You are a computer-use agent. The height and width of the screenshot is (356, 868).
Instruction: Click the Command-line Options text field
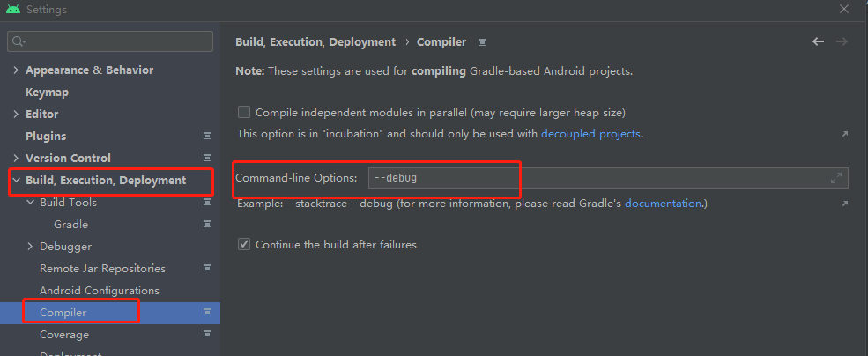599,178
